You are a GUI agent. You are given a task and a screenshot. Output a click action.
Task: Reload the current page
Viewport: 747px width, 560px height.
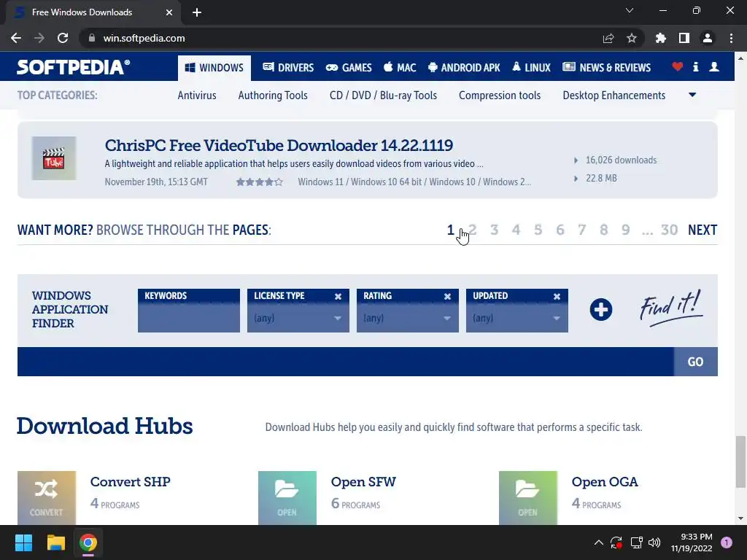(63, 38)
